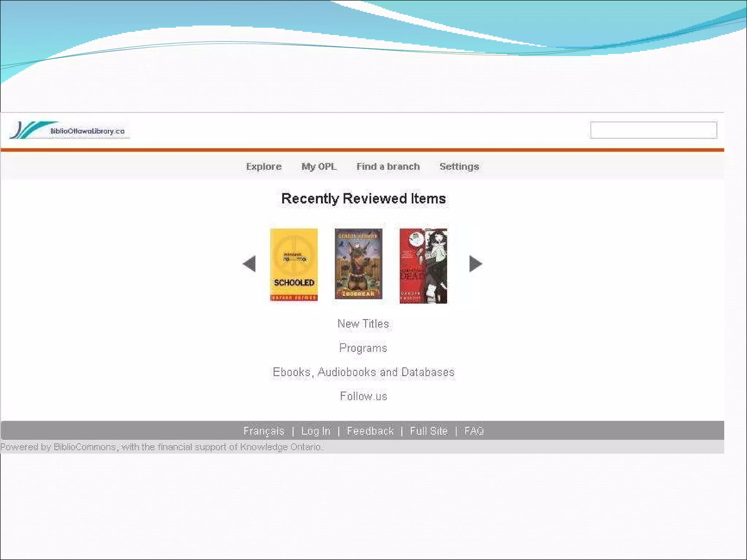Expand Ebooks, Audiobooks and Databases section
This screenshot has width=747, height=560.
click(363, 372)
